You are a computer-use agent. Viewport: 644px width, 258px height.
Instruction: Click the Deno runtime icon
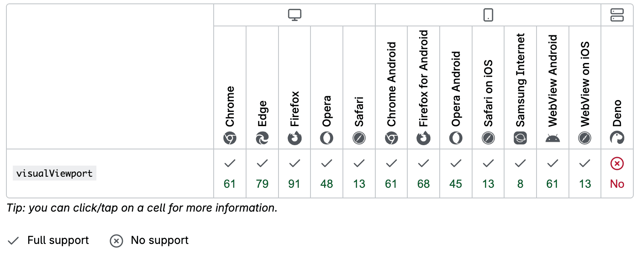617,138
